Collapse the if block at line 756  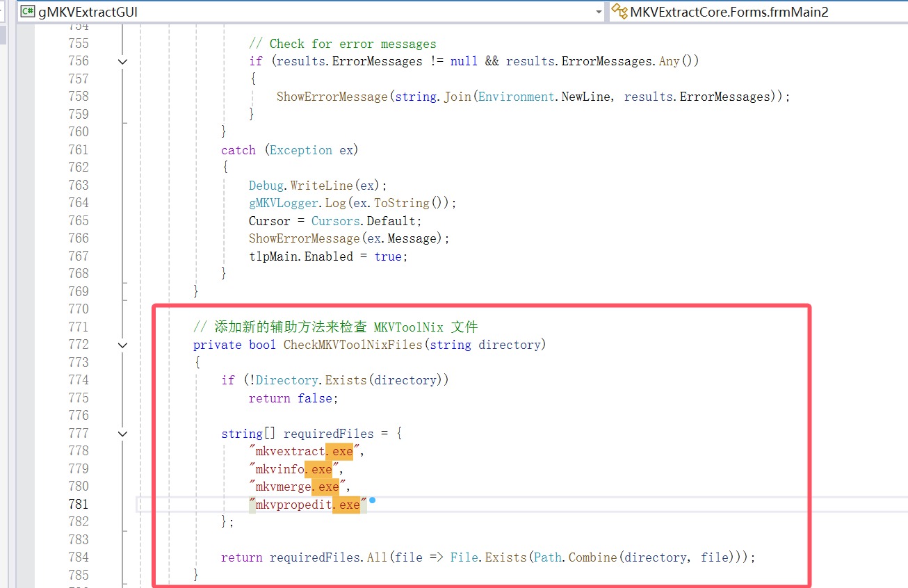(x=123, y=61)
